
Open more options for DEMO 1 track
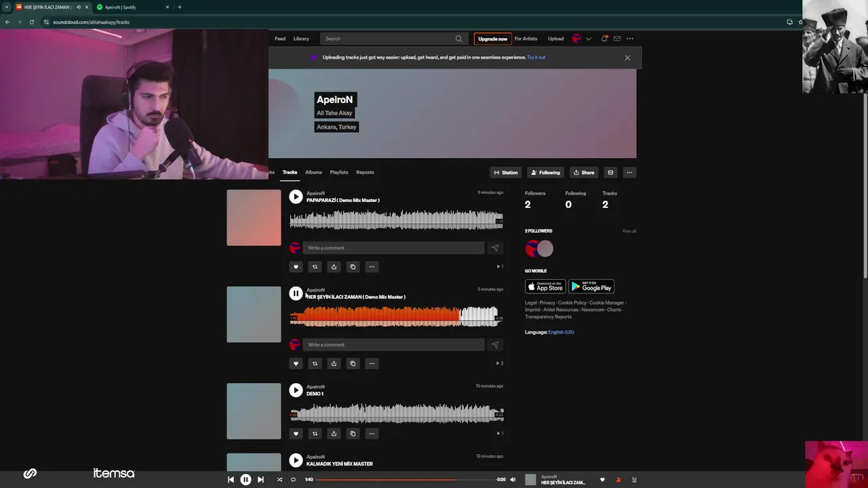click(372, 434)
